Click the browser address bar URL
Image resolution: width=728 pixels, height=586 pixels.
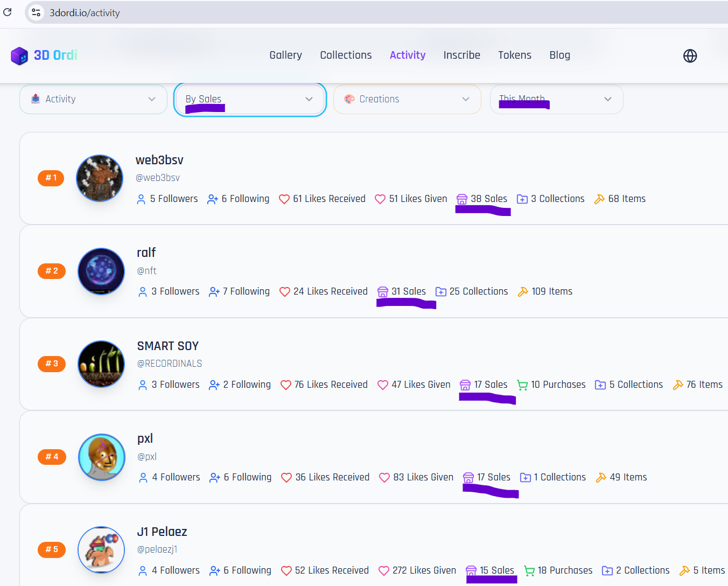click(x=85, y=13)
